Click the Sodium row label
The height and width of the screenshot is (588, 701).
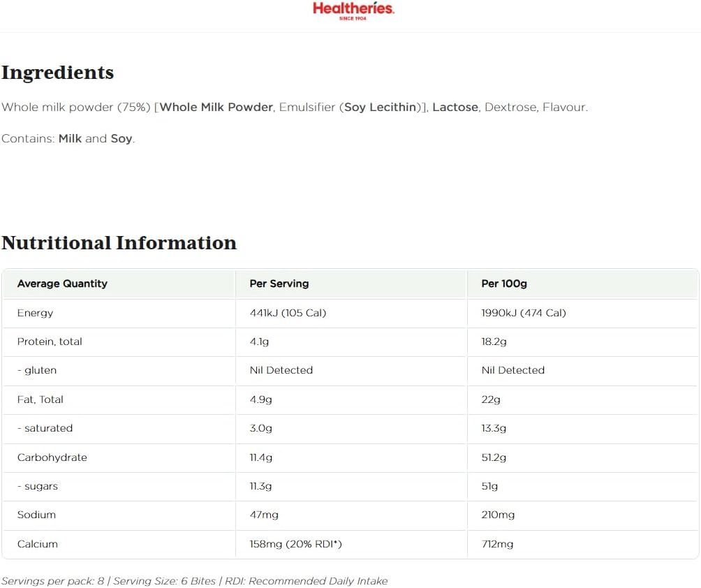(36, 515)
